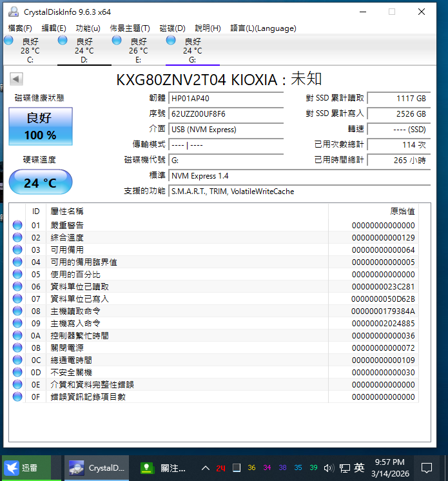Switch the 英 input method indicator
The width and height of the screenshot is (448, 481).
click(x=359, y=468)
